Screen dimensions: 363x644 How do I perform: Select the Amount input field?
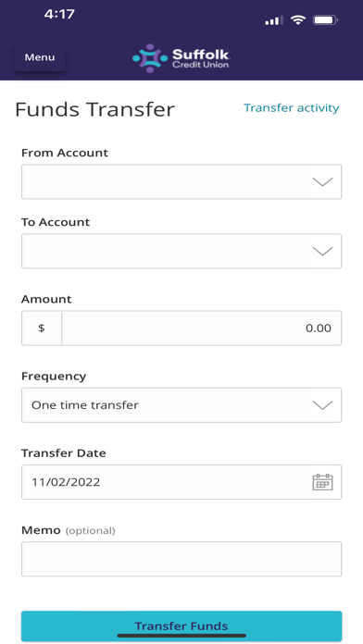(202, 328)
